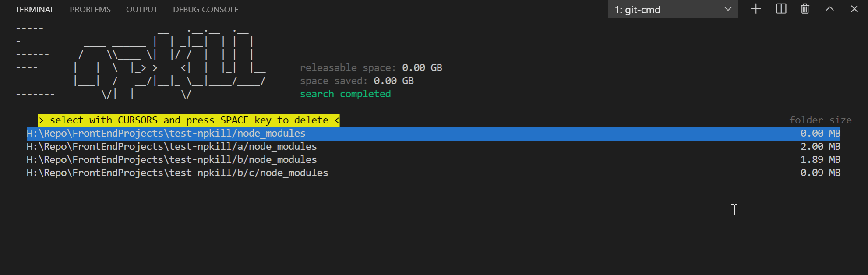Kill the terminal via the trash icon
Image resolution: width=868 pixels, height=275 pixels.
tap(804, 9)
